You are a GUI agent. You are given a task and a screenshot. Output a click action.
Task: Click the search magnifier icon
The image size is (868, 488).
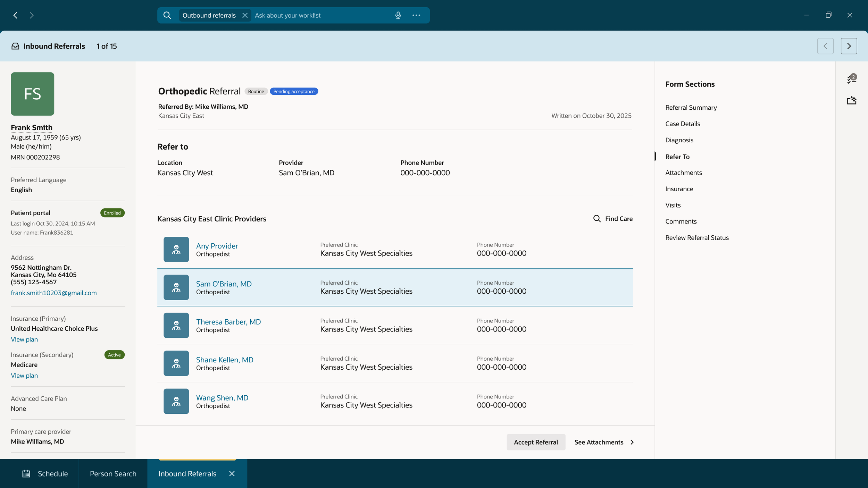[x=167, y=15]
